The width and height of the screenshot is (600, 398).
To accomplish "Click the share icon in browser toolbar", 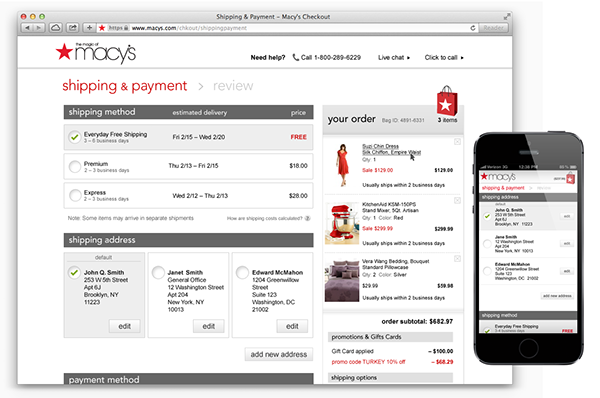I will [73, 28].
